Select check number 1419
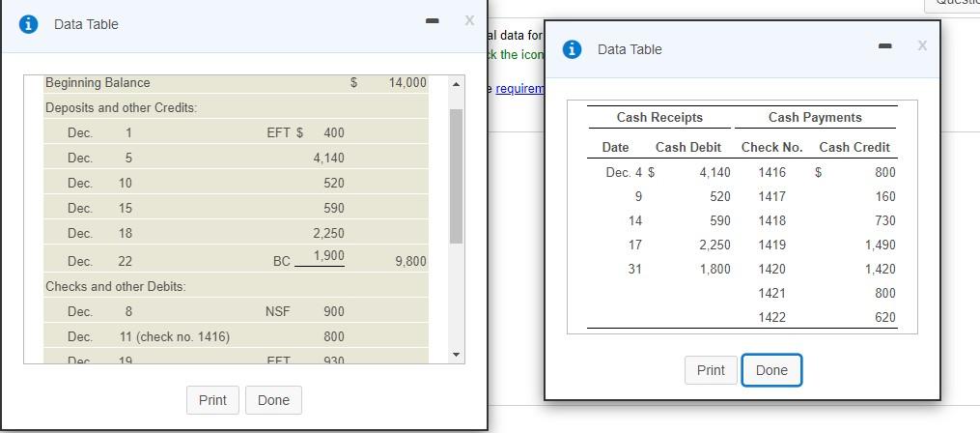980x433 pixels. pyautogui.click(x=771, y=245)
